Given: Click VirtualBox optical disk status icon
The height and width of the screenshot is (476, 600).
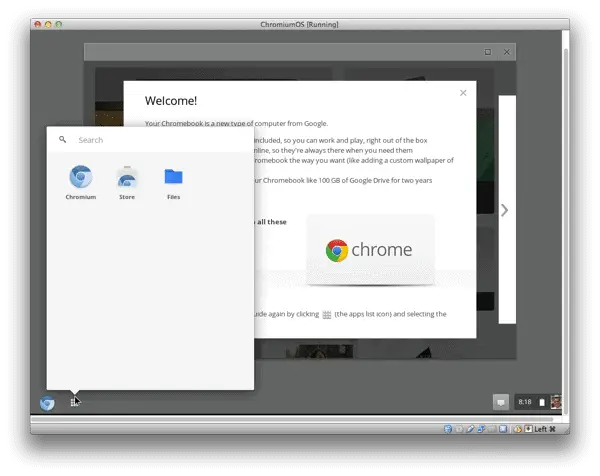Looking at the screenshot, I should click(459, 429).
